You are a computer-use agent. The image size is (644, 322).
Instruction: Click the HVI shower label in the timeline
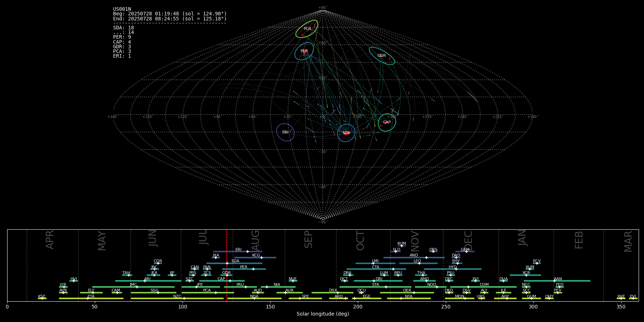click(x=74, y=279)
